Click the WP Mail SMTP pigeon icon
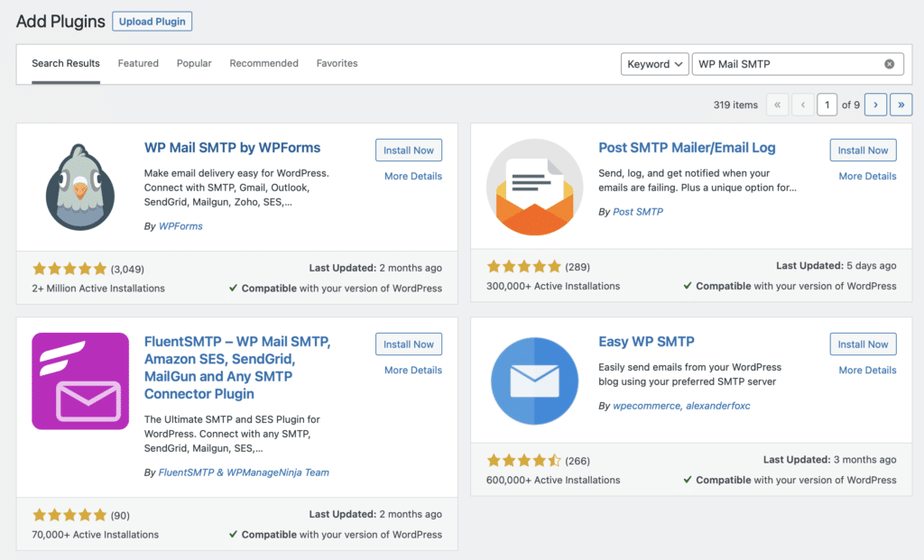924x560 pixels. coord(80,188)
